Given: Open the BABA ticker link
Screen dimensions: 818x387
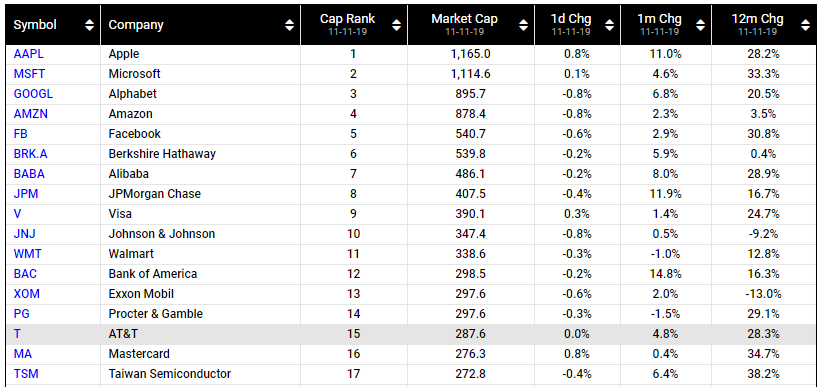Looking at the screenshot, I should point(28,174).
